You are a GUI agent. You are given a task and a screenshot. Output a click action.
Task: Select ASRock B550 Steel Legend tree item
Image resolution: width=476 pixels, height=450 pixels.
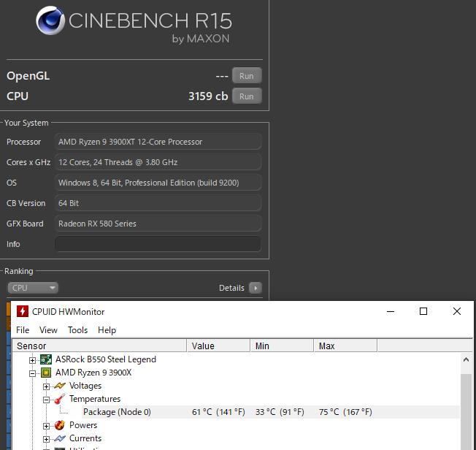tap(106, 359)
